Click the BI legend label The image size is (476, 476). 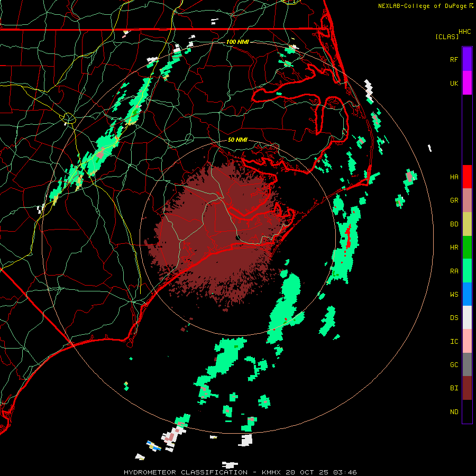pos(454,388)
